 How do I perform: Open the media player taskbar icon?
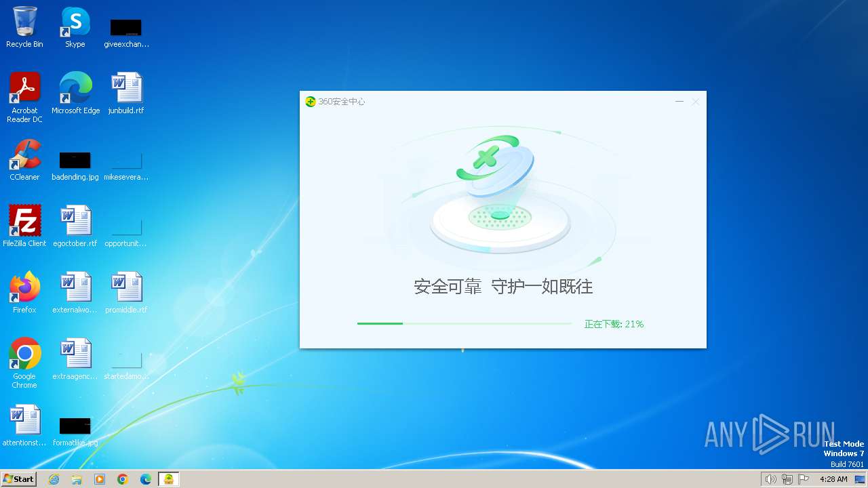pos(100,479)
